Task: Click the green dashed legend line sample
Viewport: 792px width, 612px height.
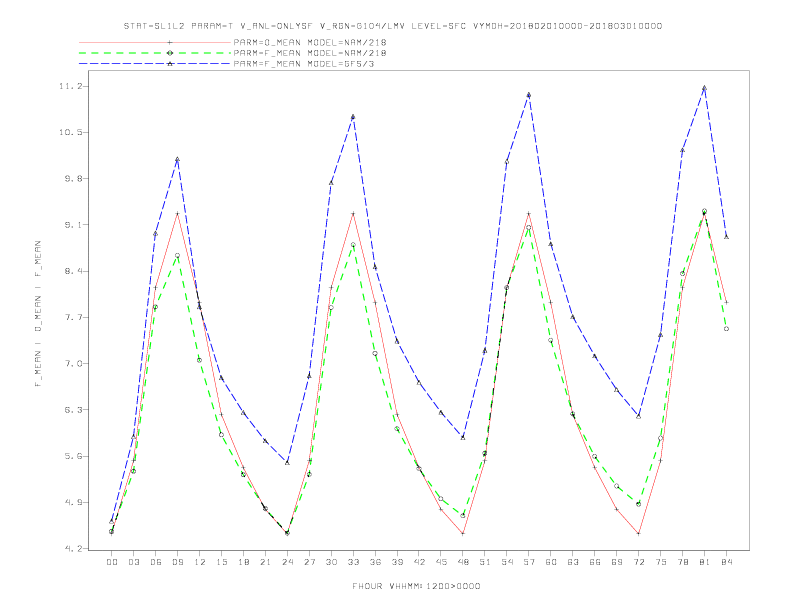Action: (x=155, y=53)
